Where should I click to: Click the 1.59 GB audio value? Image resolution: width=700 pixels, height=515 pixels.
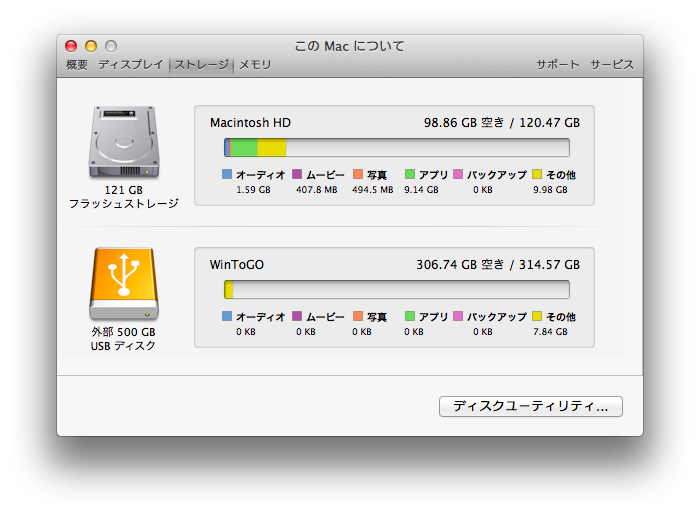pos(253,190)
